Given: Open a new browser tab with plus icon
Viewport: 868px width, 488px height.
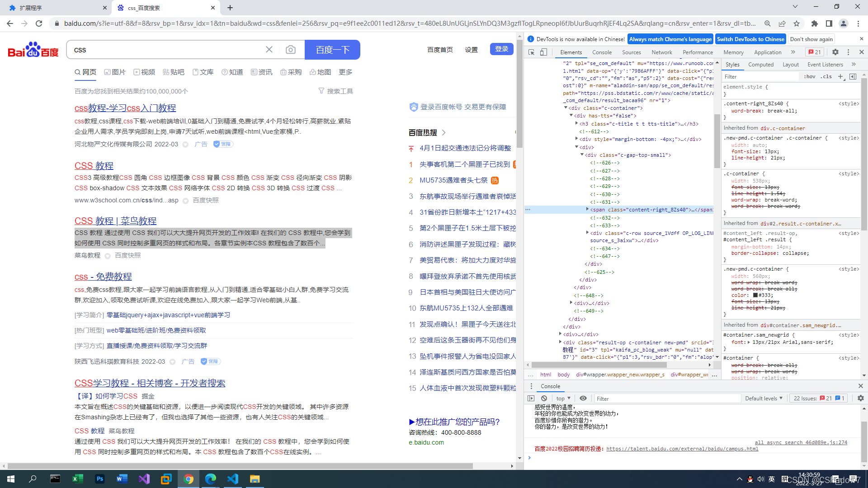Looking at the screenshot, I should pos(230,8).
